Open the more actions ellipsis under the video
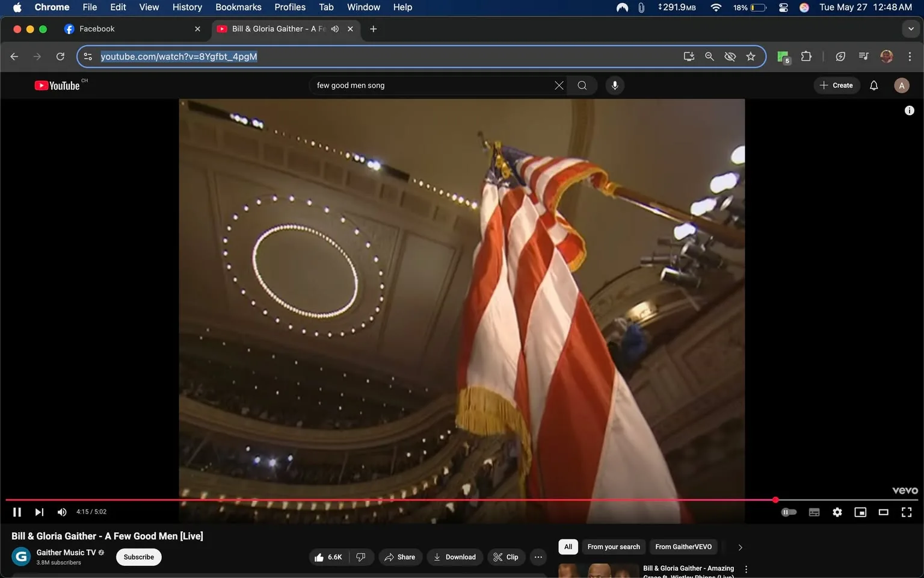This screenshot has height=578, width=924. tap(538, 557)
